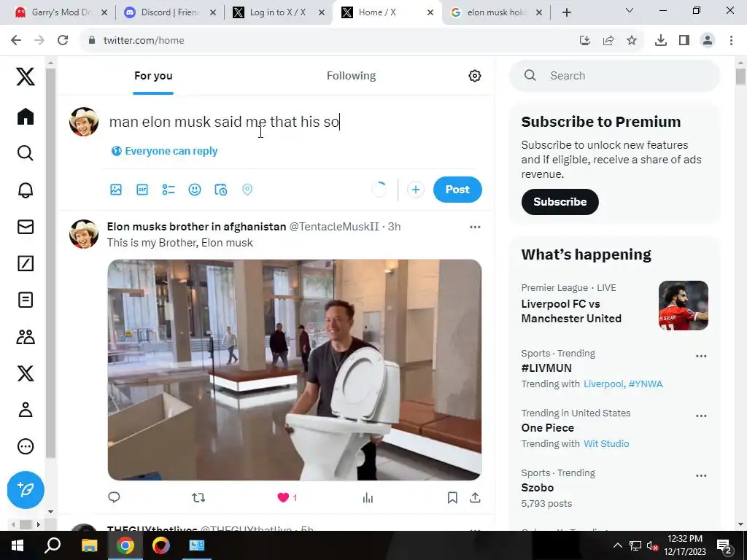The image size is (747, 560).
Task: Open a new browser tab
Action: 566,12
